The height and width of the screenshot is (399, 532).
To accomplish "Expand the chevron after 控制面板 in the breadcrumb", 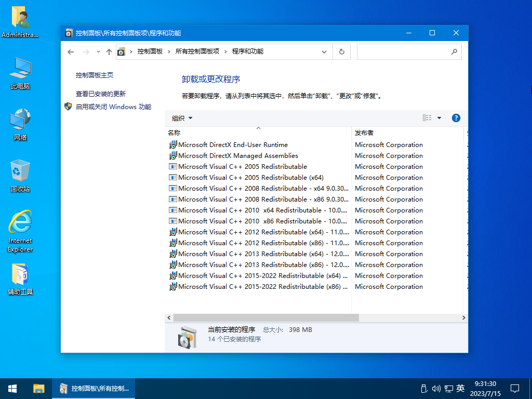I will point(169,51).
